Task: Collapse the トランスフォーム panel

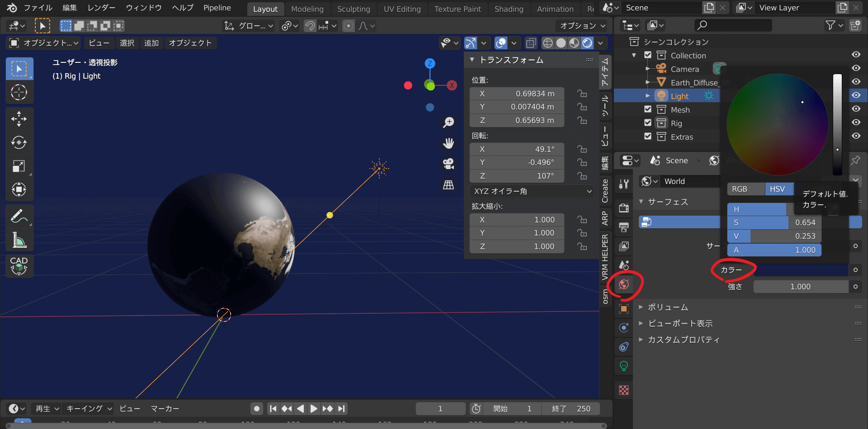Action: 472,60
